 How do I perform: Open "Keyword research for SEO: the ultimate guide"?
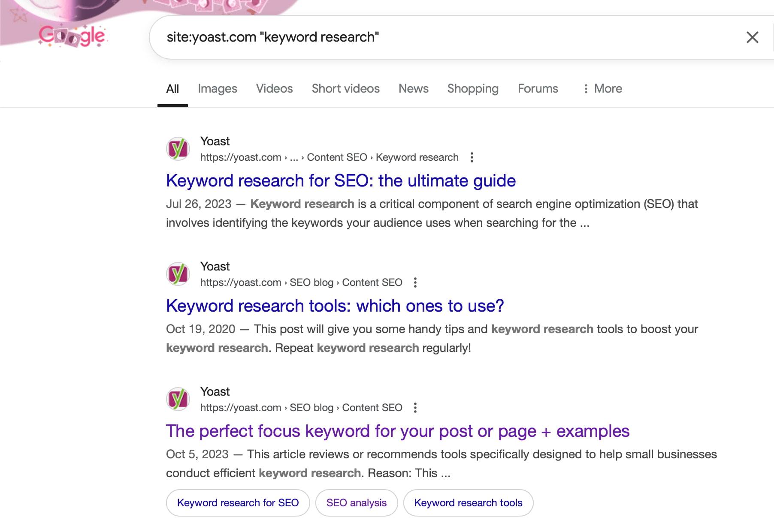(341, 180)
